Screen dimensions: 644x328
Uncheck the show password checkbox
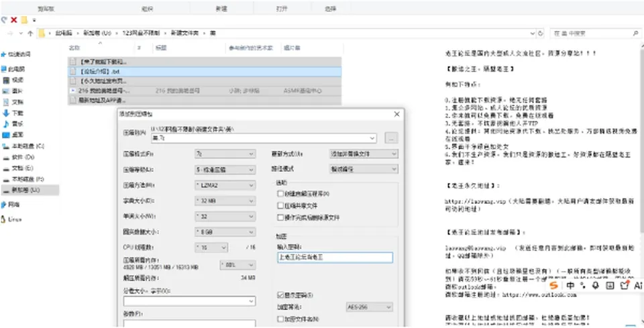(280, 295)
